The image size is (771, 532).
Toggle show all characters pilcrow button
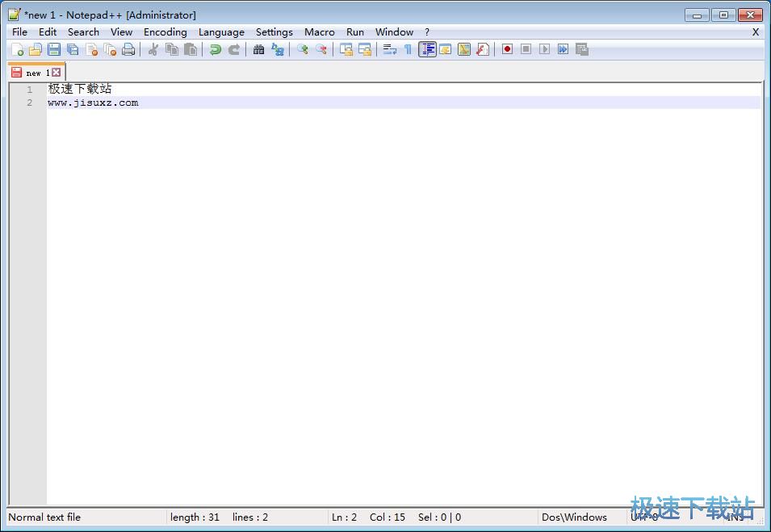(408, 49)
